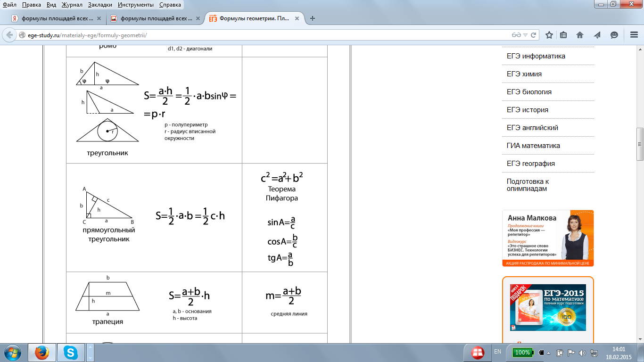
Task: Click the reload page icon
Action: pos(533,35)
